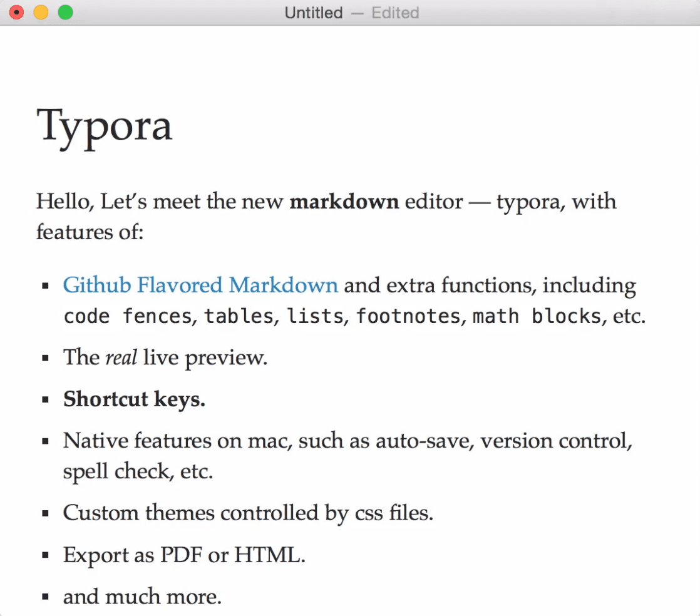700x616 pixels.
Task: Click the "spell check, etc." line
Action: (x=138, y=471)
